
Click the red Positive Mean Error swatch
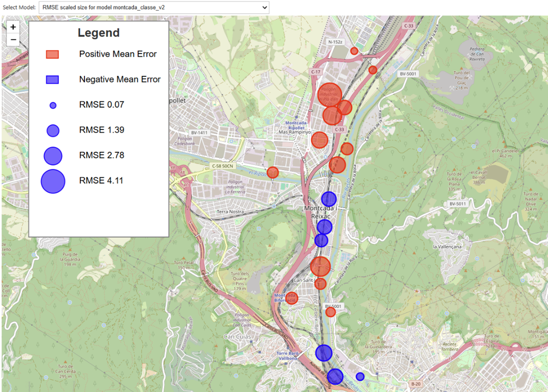(x=52, y=53)
